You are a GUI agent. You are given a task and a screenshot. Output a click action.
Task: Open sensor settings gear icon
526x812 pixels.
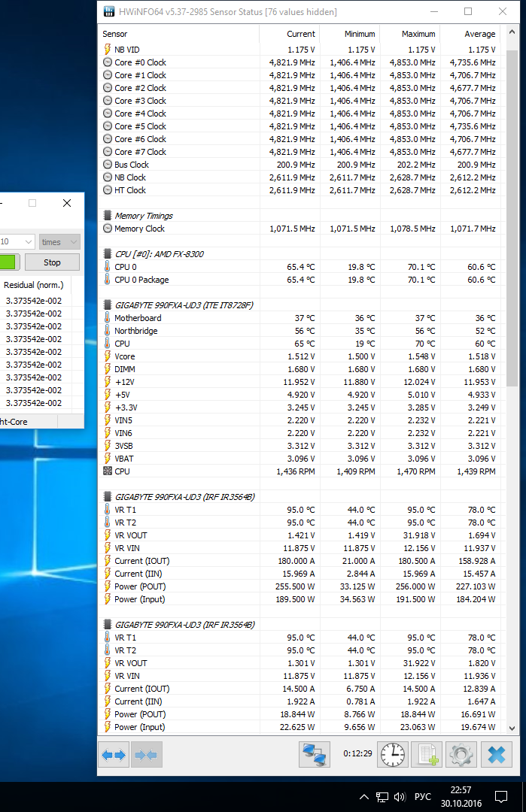[461, 755]
